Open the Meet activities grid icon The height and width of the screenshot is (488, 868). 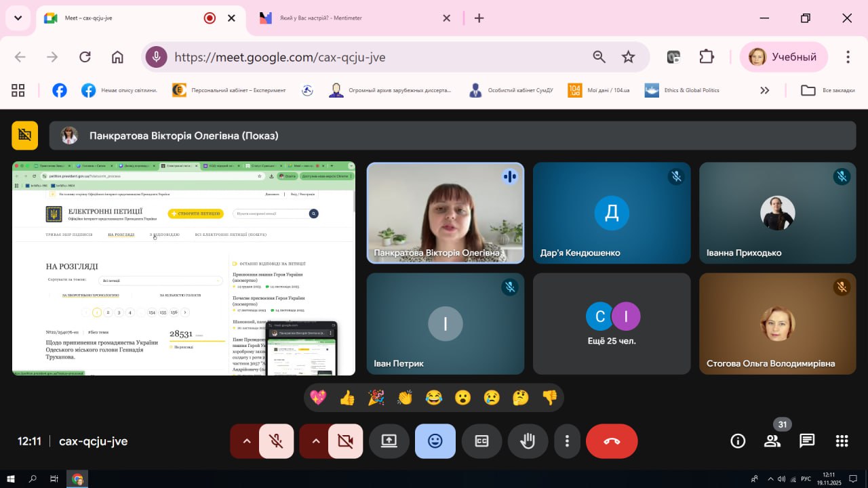click(x=842, y=441)
